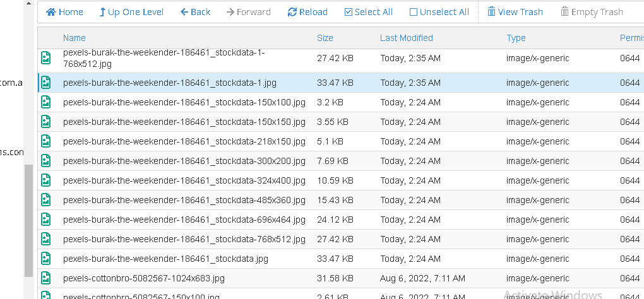644x299 pixels.
Task: Click image icon of stockdata-696x464.jpg
Action: coord(45,220)
